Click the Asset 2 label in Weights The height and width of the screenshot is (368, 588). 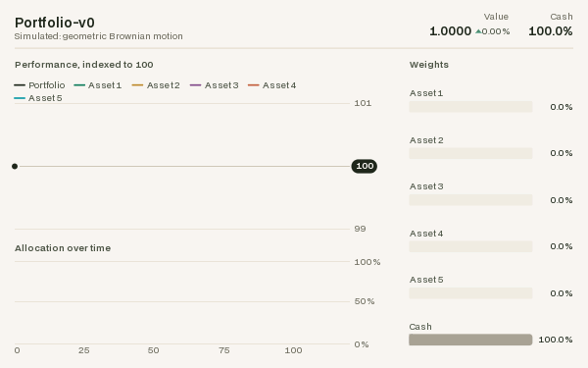coord(426,140)
